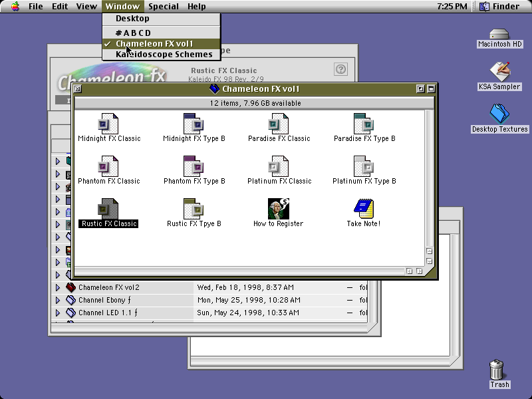The height and width of the screenshot is (399, 532).
Task: Click the Finder application menu icon
Action: point(484,6)
